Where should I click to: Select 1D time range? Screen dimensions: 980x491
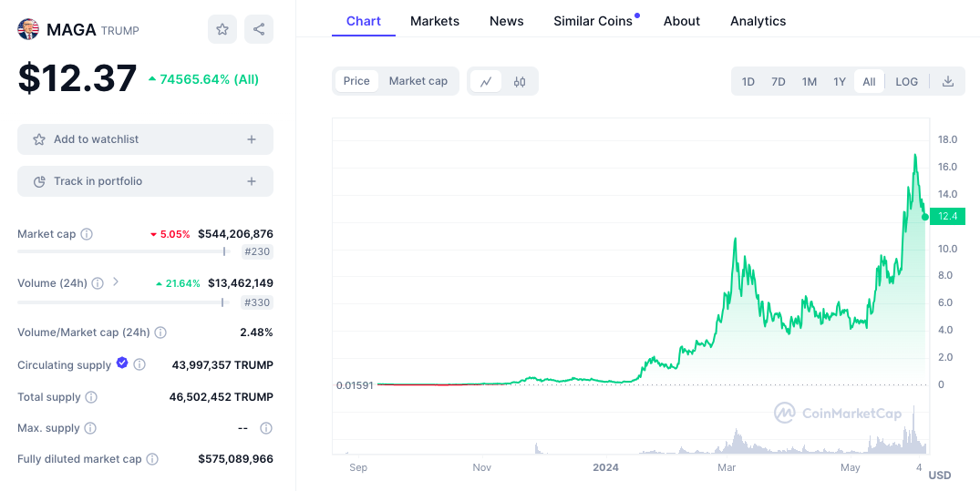tap(748, 82)
